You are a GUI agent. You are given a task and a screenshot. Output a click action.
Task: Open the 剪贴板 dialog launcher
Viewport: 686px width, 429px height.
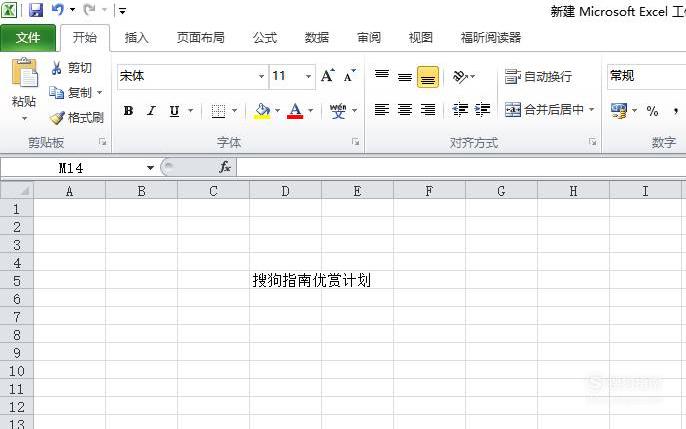(102, 142)
